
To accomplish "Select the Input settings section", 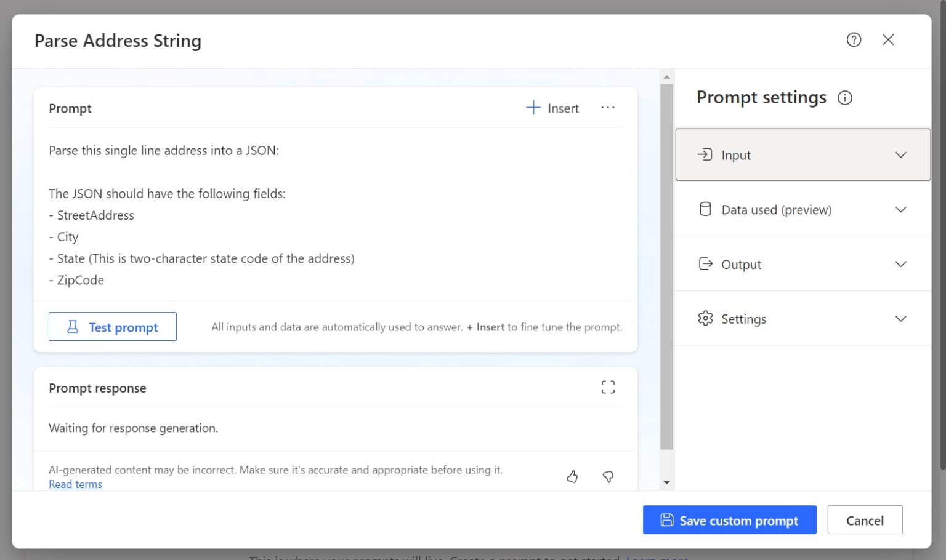I will 801,154.
